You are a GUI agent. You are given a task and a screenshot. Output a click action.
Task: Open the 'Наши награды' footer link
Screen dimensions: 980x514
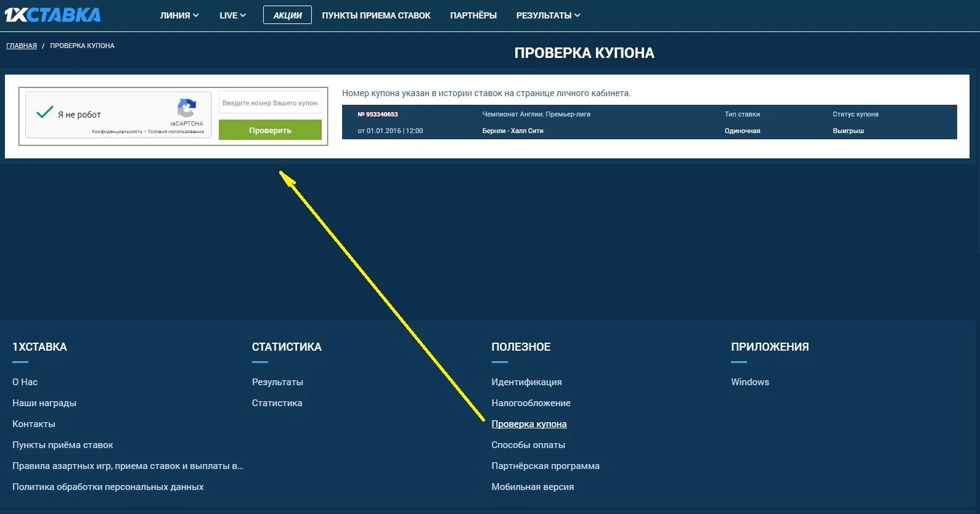pyautogui.click(x=44, y=403)
